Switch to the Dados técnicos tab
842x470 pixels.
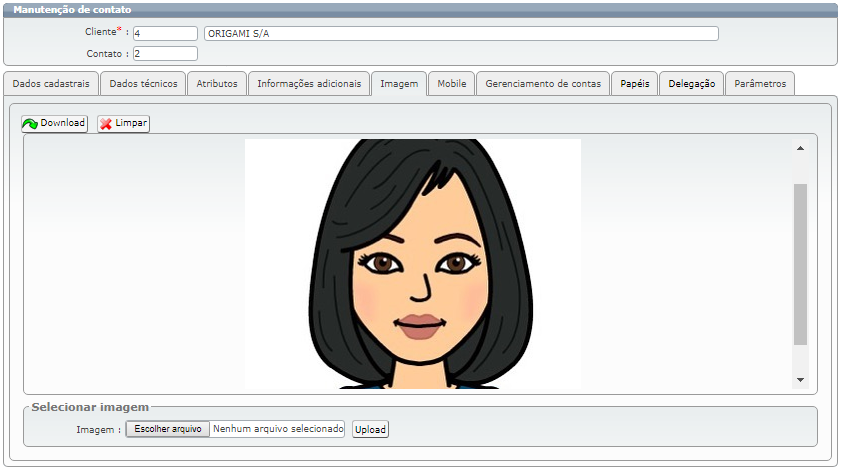pyautogui.click(x=143, y=84)
